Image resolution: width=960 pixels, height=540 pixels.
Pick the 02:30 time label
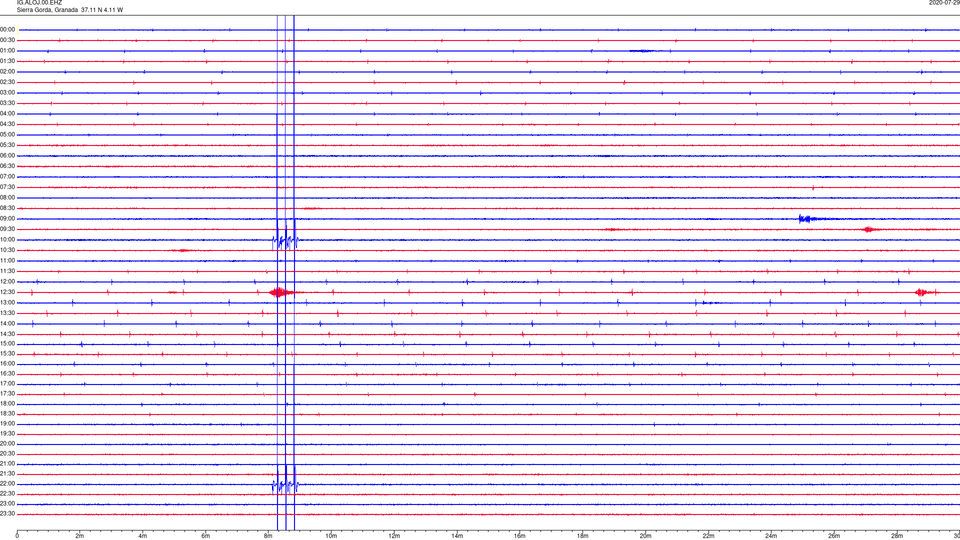click(x=8, y=82)
